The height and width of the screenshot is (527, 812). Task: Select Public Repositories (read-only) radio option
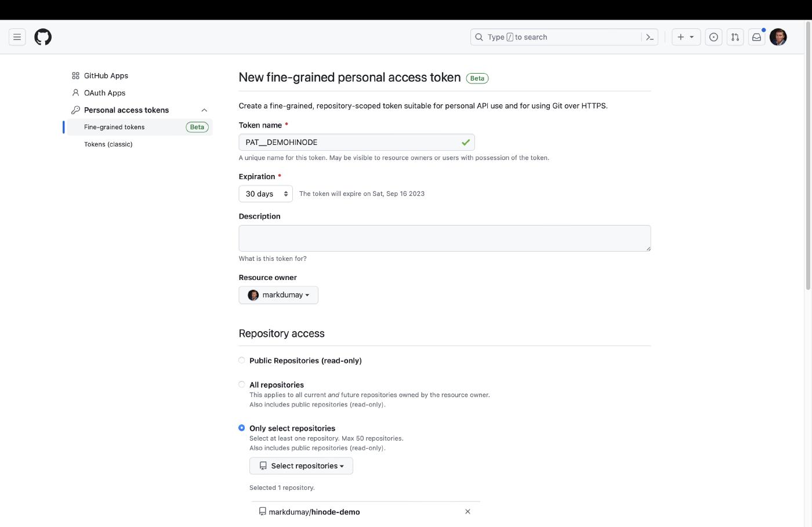click(x=242, y=361)
